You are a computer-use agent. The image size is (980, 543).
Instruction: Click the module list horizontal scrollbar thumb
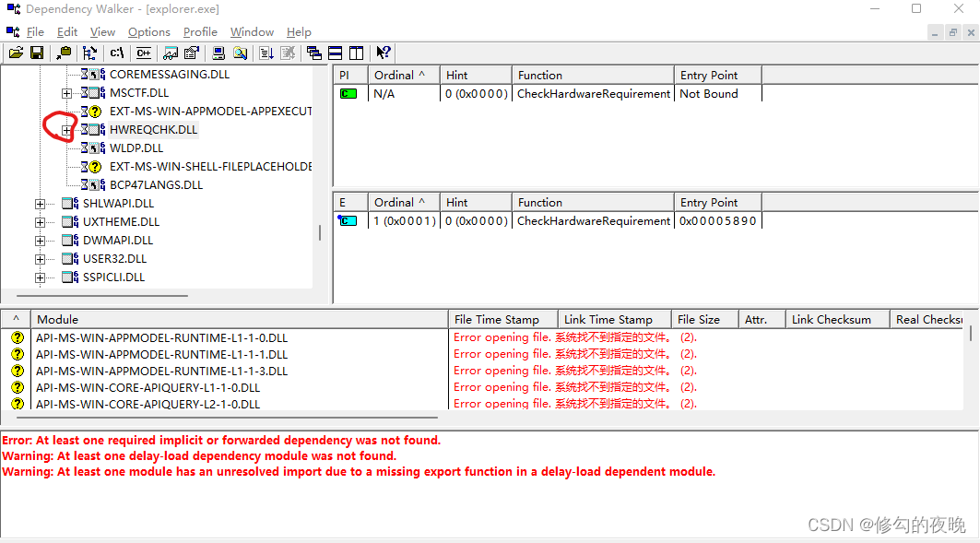[x=227, y=417]
